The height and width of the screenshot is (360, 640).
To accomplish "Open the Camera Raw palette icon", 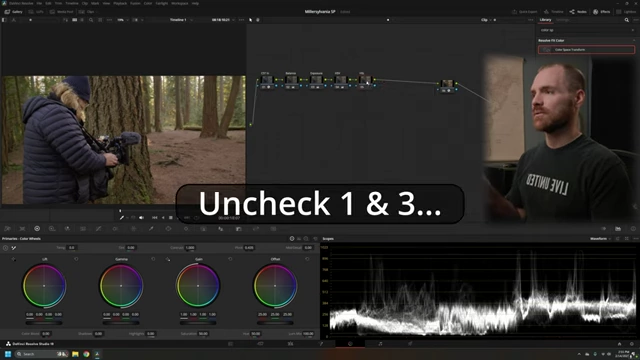I will [7, 229].
